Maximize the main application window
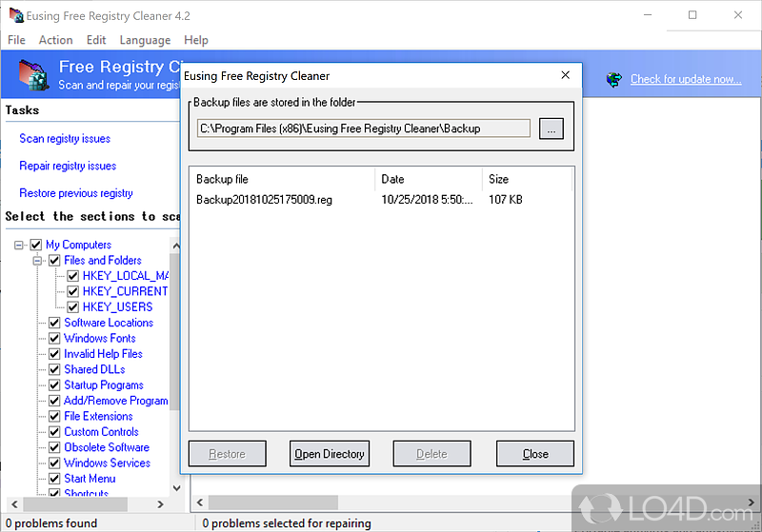The width and height of the screenshot is (762, 532). coord(692,15)
